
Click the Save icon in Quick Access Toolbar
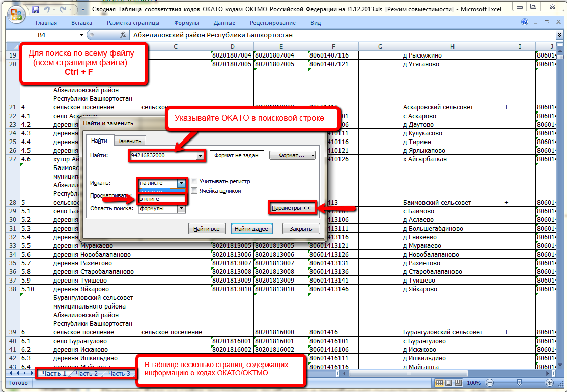point(36,10)
